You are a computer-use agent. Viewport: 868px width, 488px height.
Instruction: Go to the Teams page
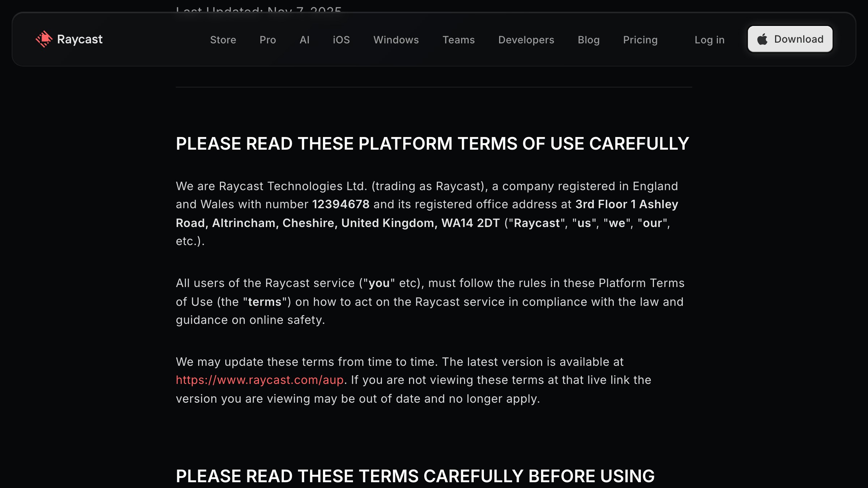[x=459, y=40]
